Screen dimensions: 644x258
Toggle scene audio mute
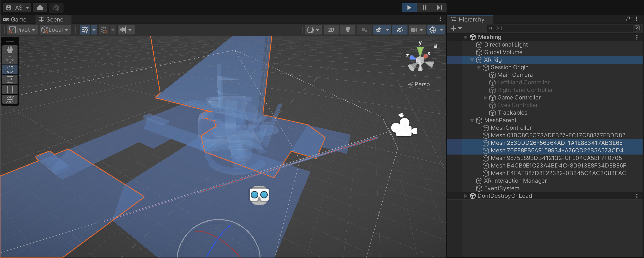364,30
